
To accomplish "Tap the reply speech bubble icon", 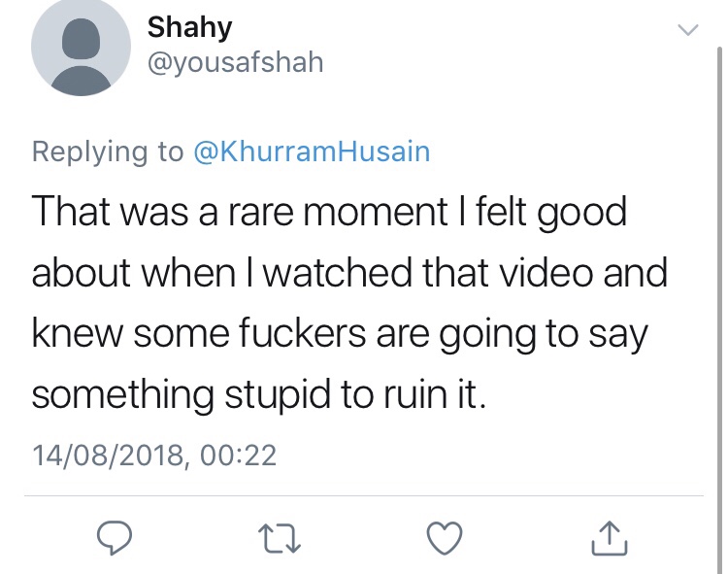I will [115, 538].
